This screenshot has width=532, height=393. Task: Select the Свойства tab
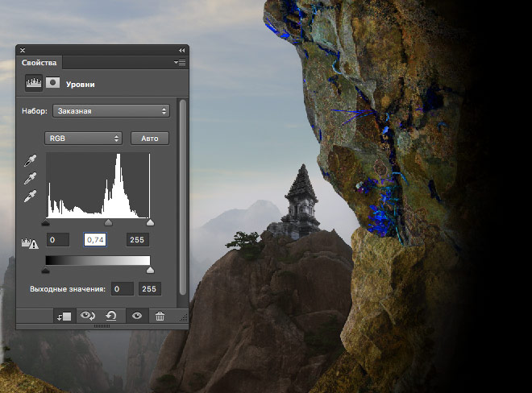click(x=39, y=62)
